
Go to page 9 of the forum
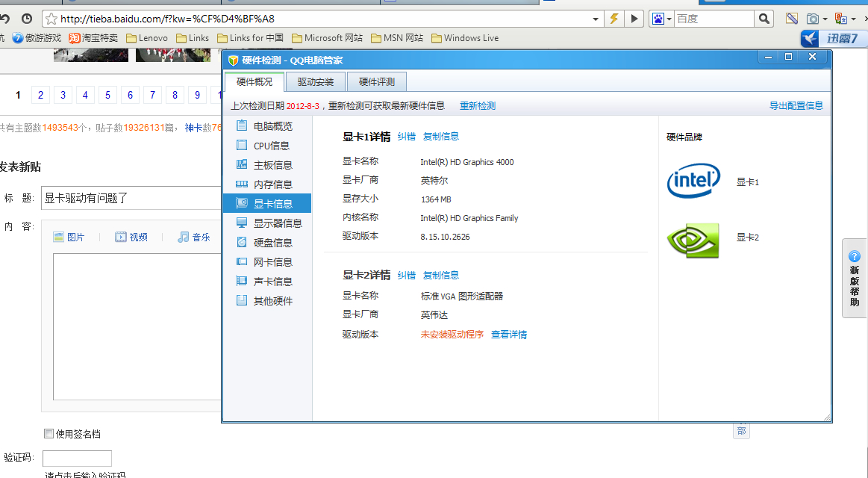(x=197, y=95)
